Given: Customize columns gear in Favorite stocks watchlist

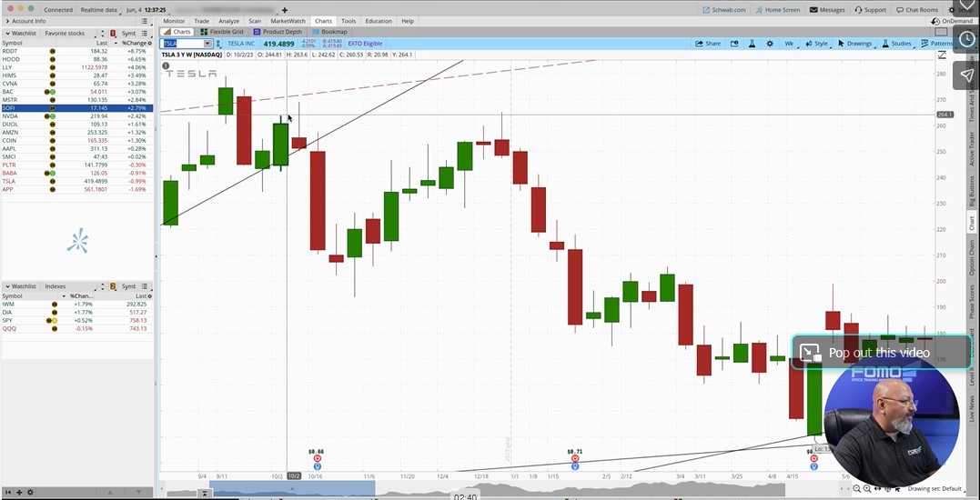Looking at the screenshot, I should pos(148,43).
